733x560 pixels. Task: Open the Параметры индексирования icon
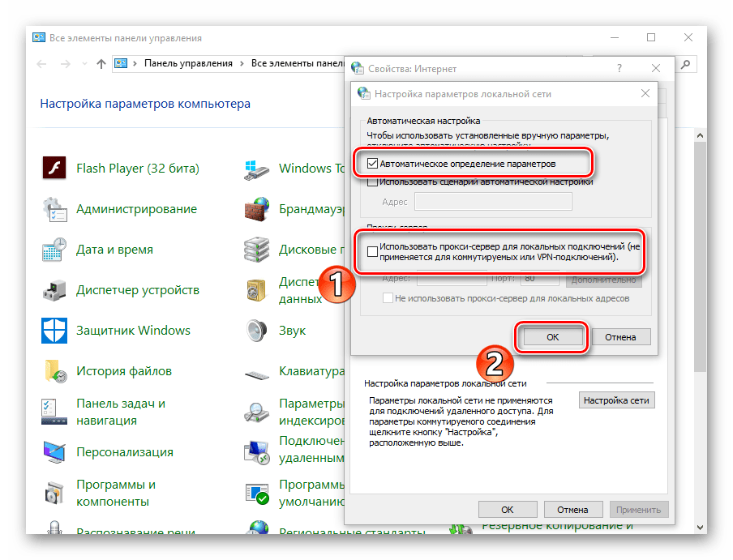click(257, 412)
